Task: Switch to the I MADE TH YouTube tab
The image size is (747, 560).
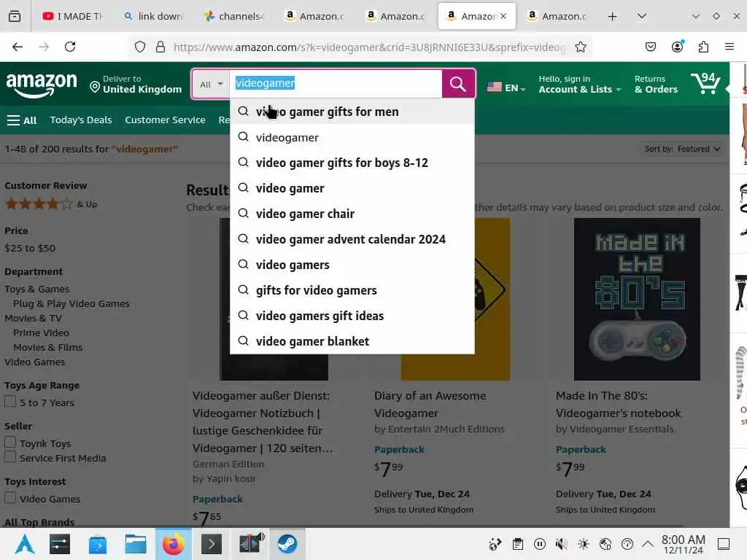Action: tap(73, 16)
